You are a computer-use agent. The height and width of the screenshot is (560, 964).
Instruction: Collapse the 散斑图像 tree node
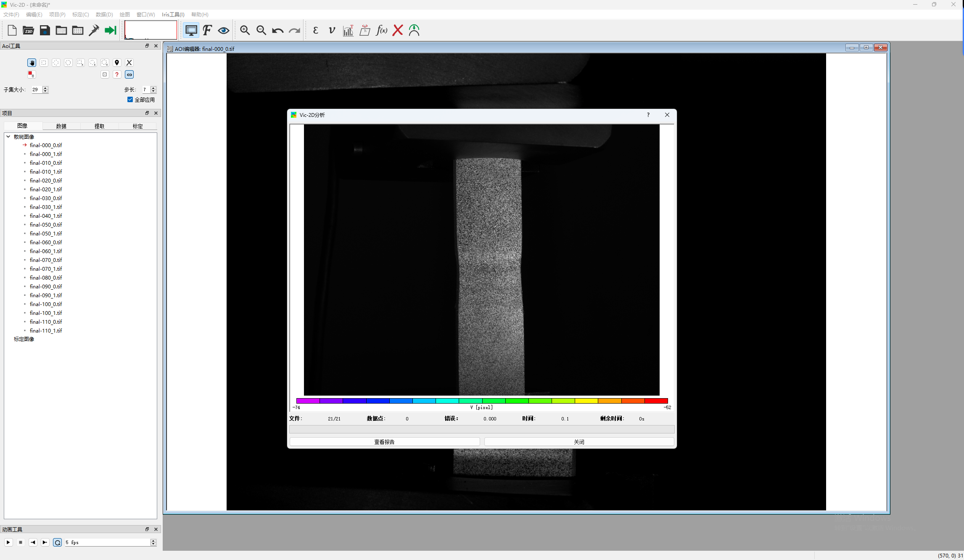tap(8, 137)
